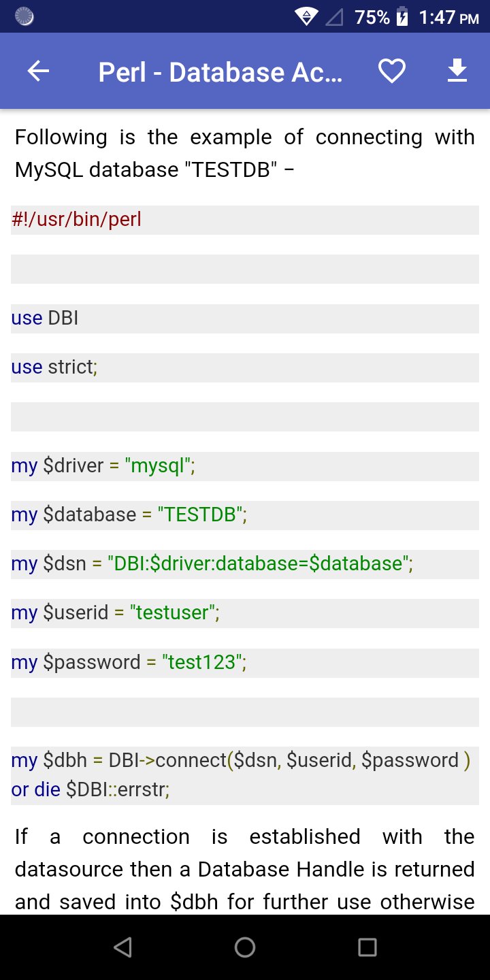The height and width of the screenshot is (980, 490).
Task: Tap the 'my $database = "TESTDB";' line
Action: click(245, 515)
